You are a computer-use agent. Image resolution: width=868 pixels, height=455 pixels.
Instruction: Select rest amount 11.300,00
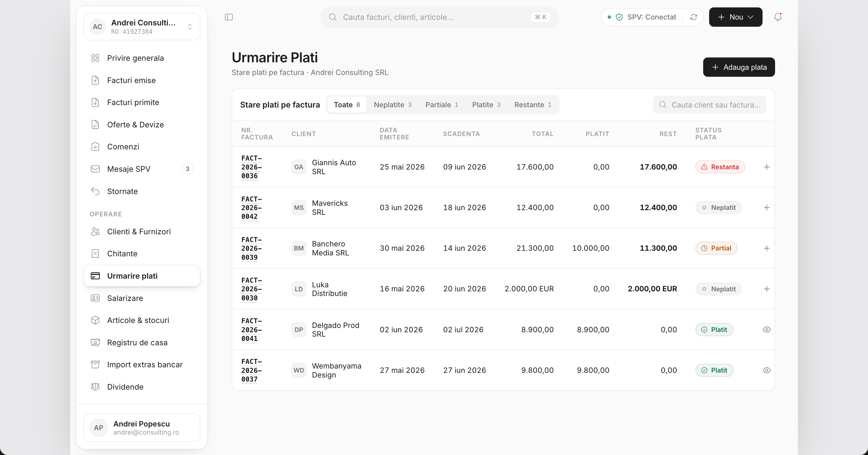pos(658,248)
